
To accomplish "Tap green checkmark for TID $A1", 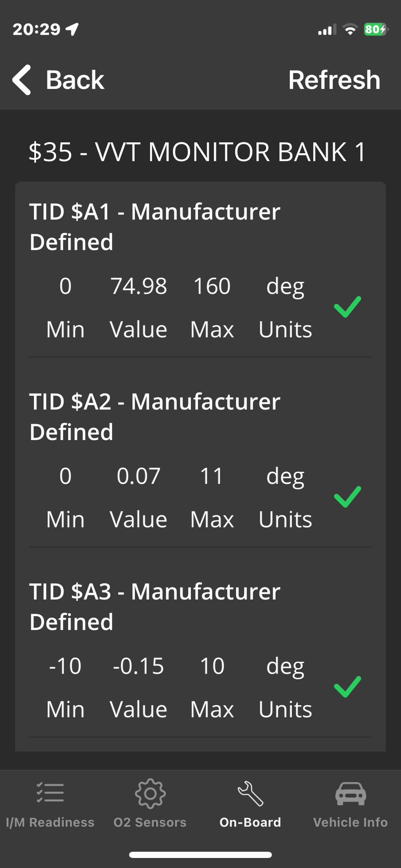I will [347, 307].
